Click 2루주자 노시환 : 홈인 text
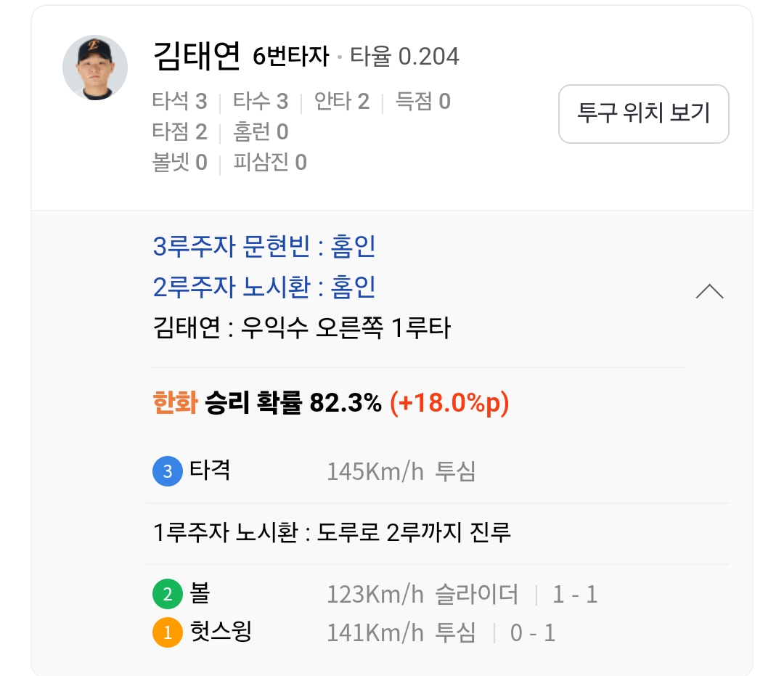 click(x=264, y=288)
